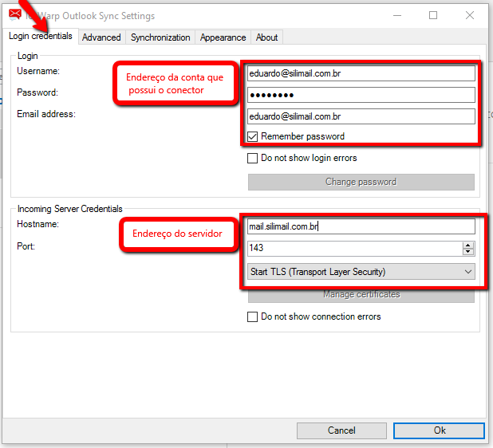Click the IceWarp app icon in title bar

coord(15,15)
